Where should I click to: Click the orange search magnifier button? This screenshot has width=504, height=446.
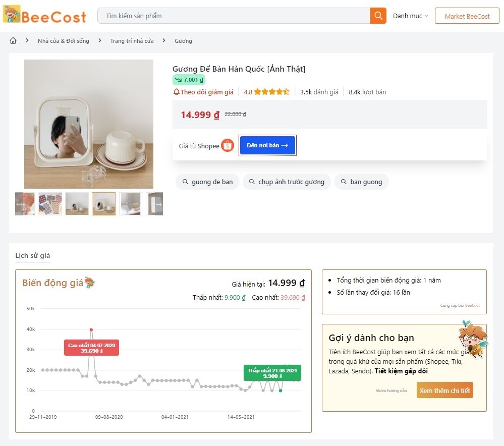[378, 16]
